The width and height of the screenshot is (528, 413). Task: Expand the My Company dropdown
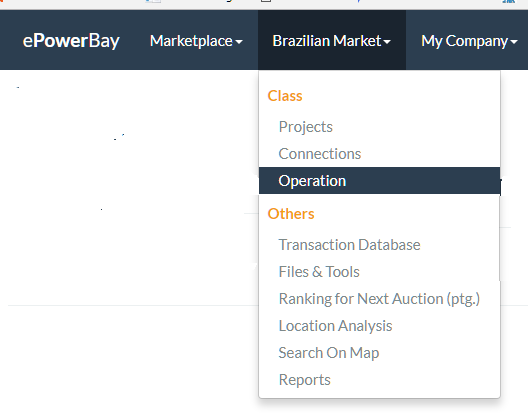(x=469, y=41)
